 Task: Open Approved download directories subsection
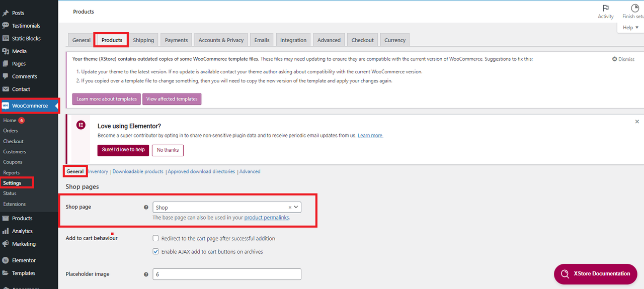click(201, 171)
